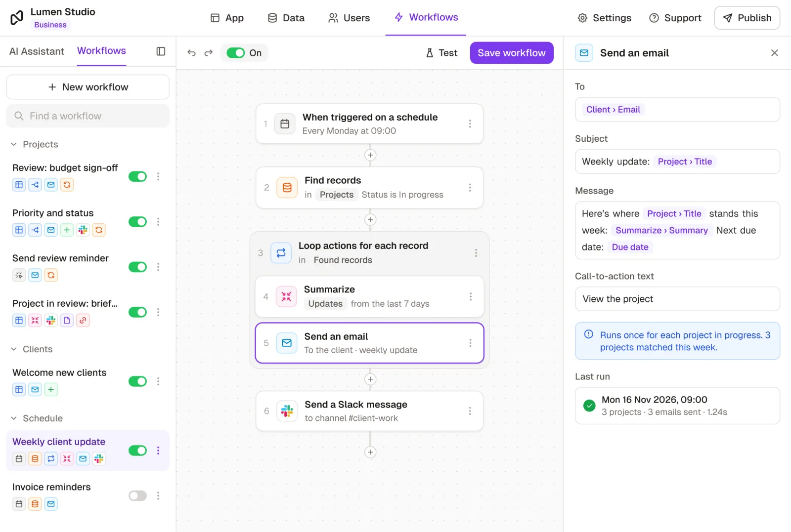Click the Find a workflow search field
Viewport: 791px width, 532px height.
[88, 116]
